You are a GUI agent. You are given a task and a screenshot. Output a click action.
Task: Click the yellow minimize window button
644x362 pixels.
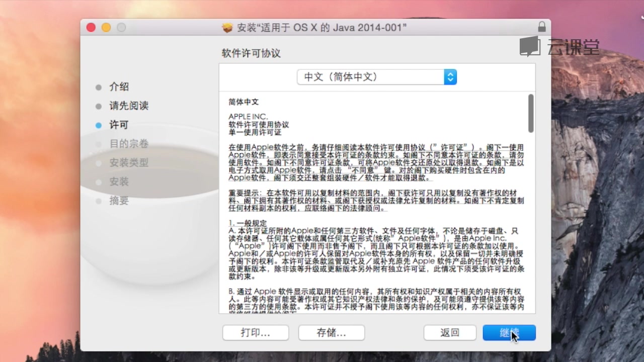(106, 28)
